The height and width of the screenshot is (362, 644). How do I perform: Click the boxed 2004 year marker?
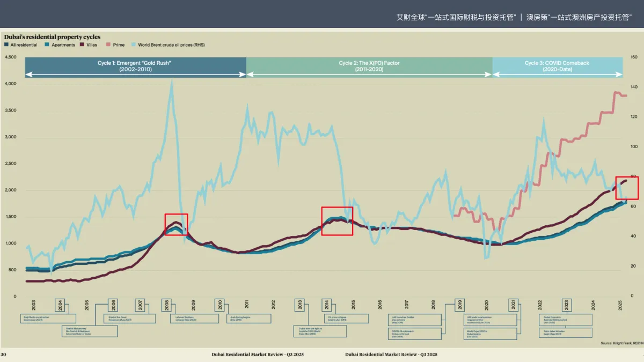[x=60, y=305]
